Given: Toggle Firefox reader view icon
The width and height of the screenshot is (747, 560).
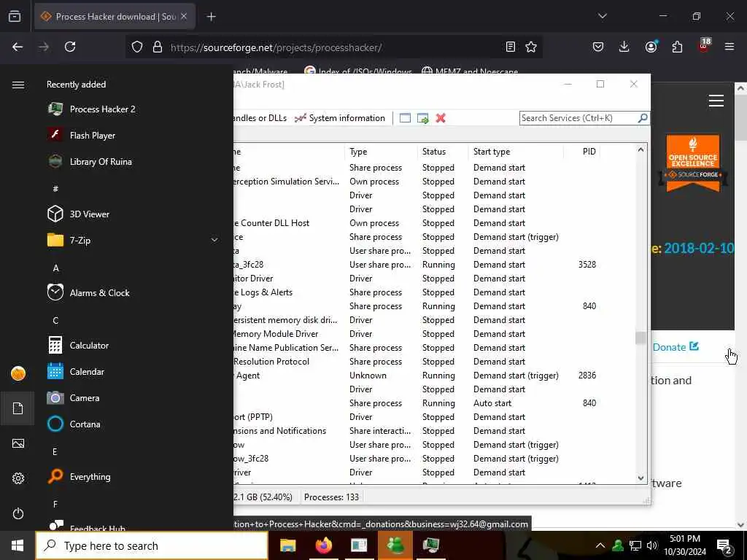Looking at the screenshot, I should [x=510, y=47].
